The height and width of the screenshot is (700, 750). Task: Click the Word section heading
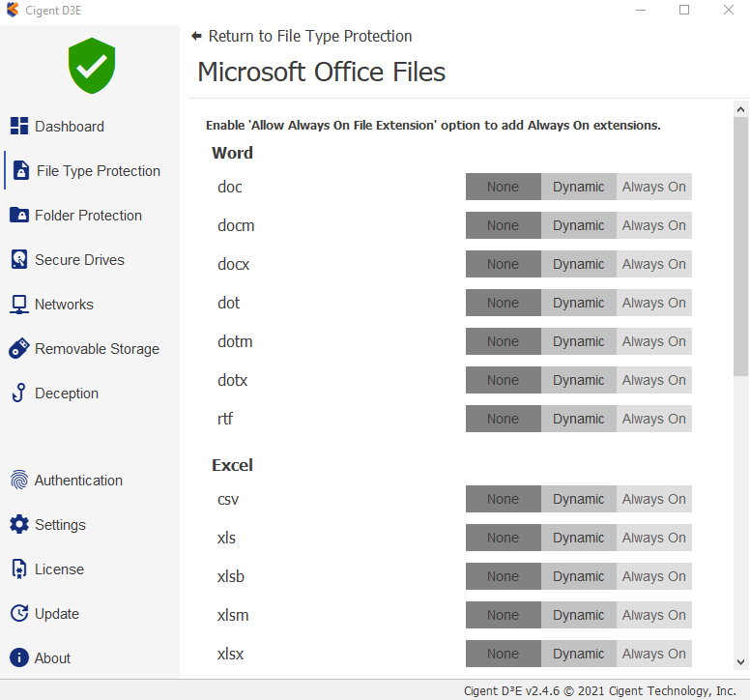(x=233, y=153)
